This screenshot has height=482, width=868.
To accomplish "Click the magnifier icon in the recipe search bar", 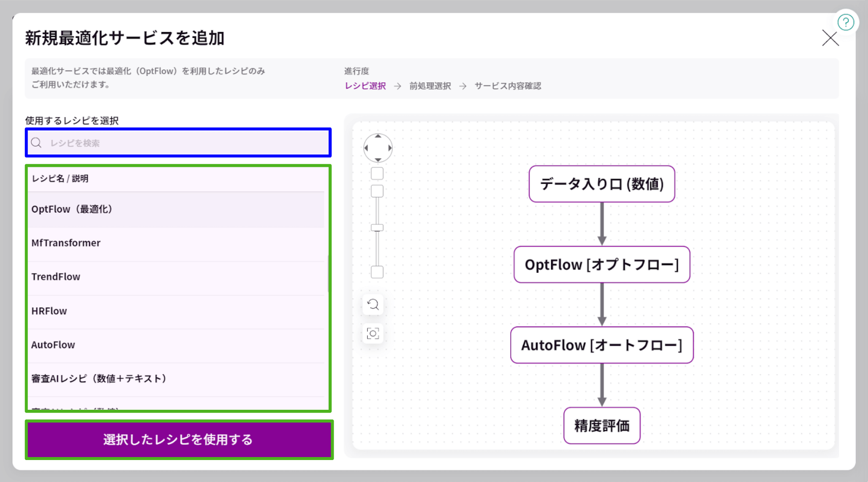I will (x=36, y=143).
